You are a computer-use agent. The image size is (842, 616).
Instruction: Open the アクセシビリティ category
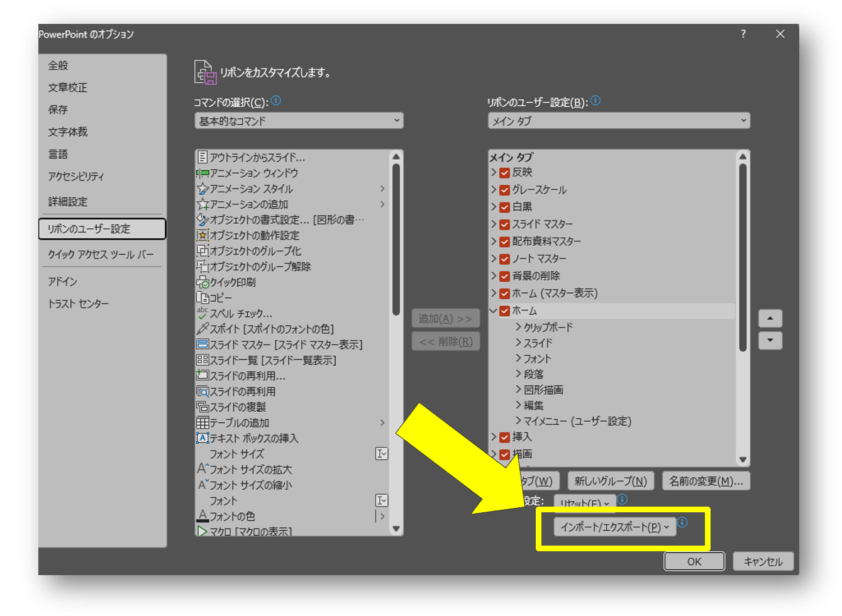(x=76, y=177)
